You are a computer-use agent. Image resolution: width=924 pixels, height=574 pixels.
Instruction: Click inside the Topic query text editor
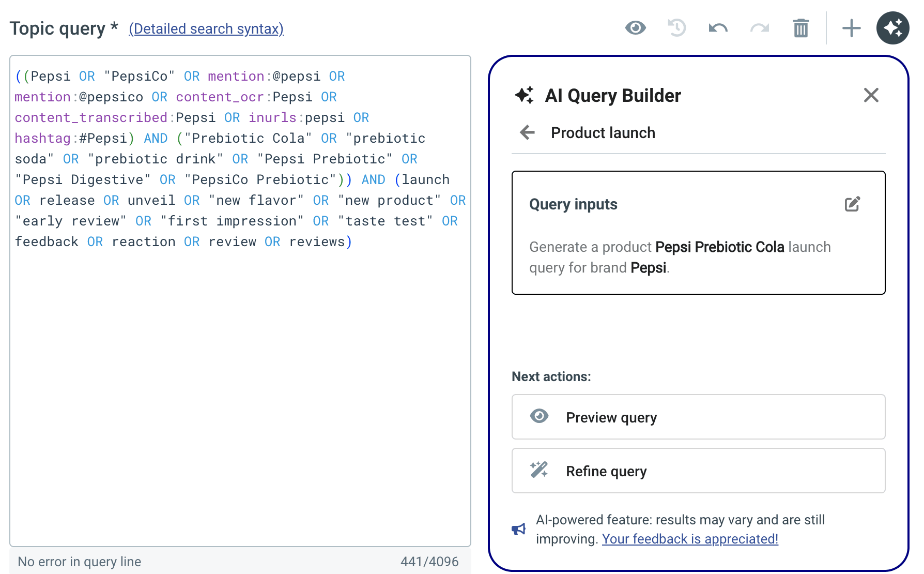pyautogui.click(x=240, y=388)
